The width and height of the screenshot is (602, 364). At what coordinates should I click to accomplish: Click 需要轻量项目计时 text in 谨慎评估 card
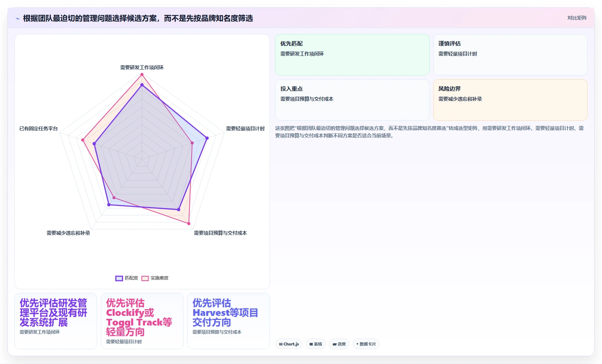(458, 54)
